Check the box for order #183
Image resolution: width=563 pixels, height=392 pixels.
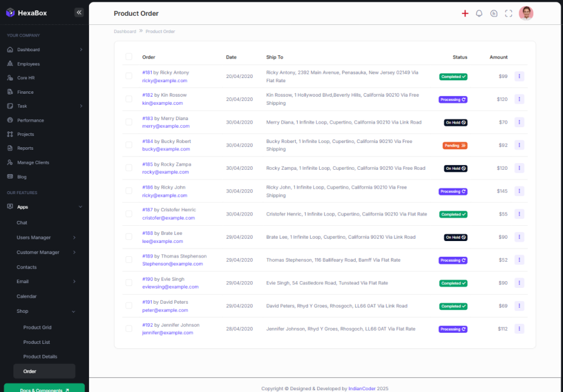coord(129,122)
